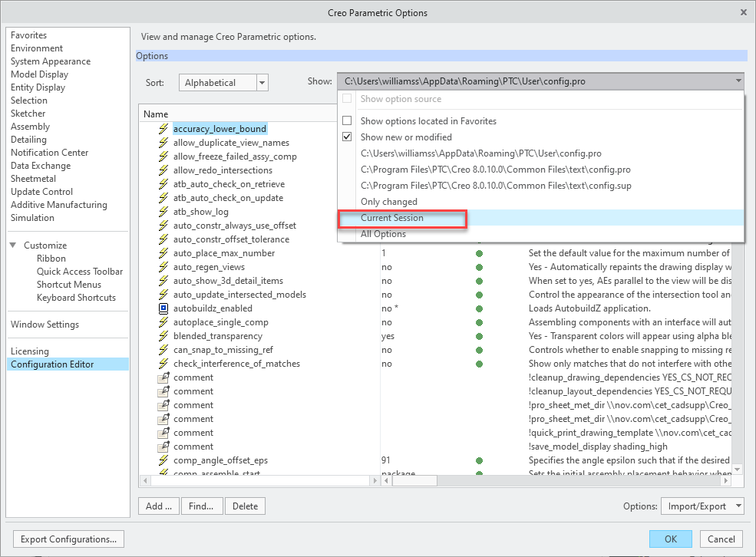Choose Common Files text config.pro in Show list

pyautogui.click(x=495, y=170)
